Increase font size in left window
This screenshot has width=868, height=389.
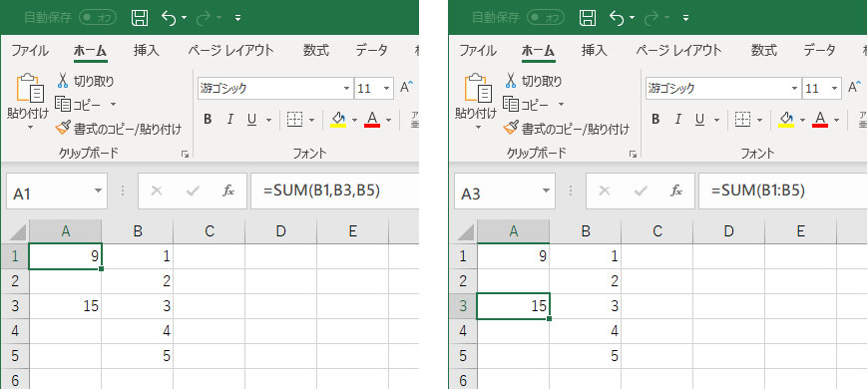click(407, 88)
